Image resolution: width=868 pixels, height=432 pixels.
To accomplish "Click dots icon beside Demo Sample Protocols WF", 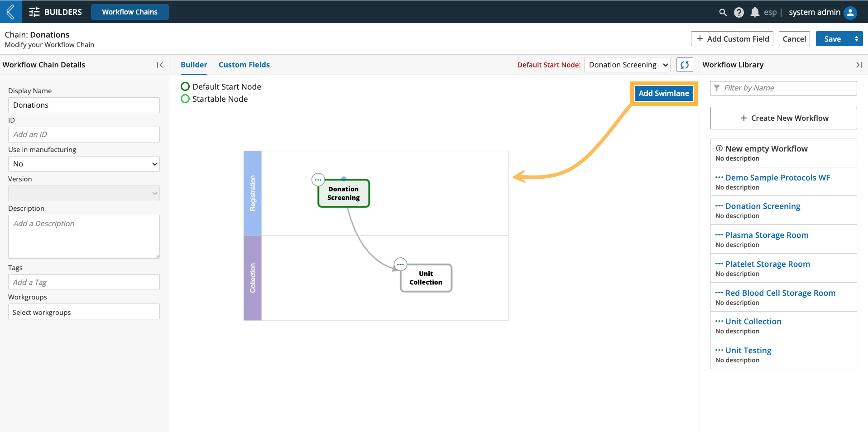I will point(719,177).
